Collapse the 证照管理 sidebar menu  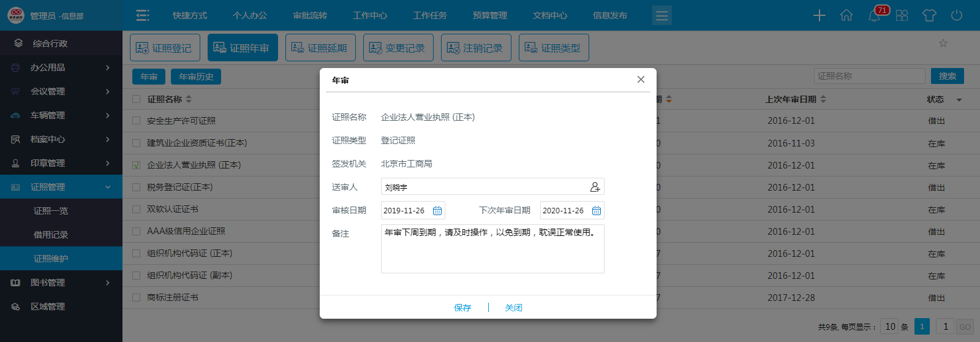[108, 187]
